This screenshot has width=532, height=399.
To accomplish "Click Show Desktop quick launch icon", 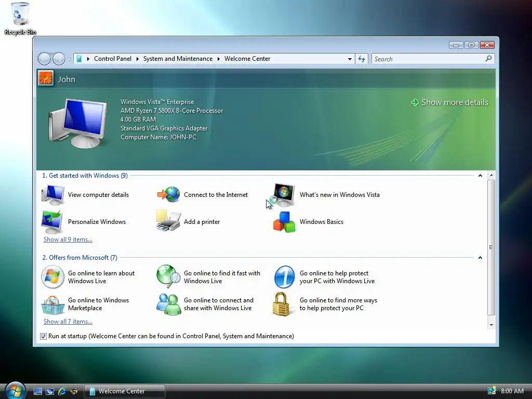I will pos(37,391).
